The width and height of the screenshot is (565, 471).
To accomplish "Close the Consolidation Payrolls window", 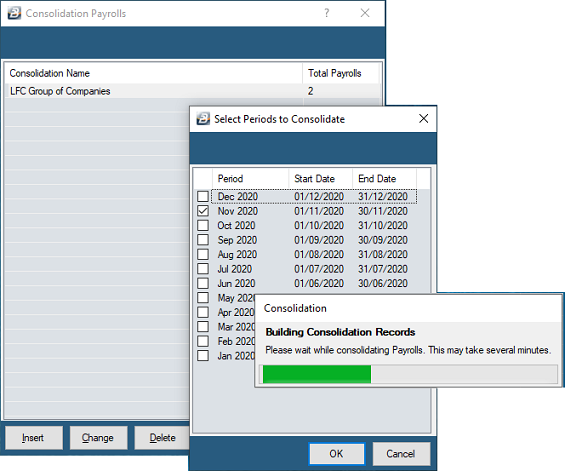I will (x=365, y=13).
